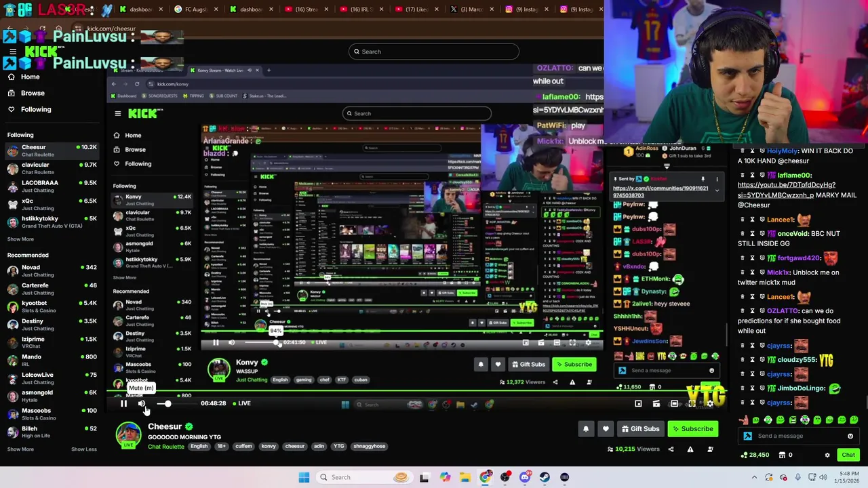Share the stream via share icon
Image resolution: width=868 pixels, height=488 pixels.
click(671, 449)
